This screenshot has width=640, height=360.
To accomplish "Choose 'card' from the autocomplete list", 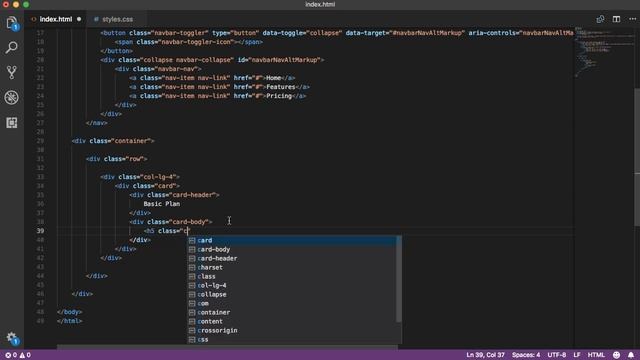I will click(291, 240).
